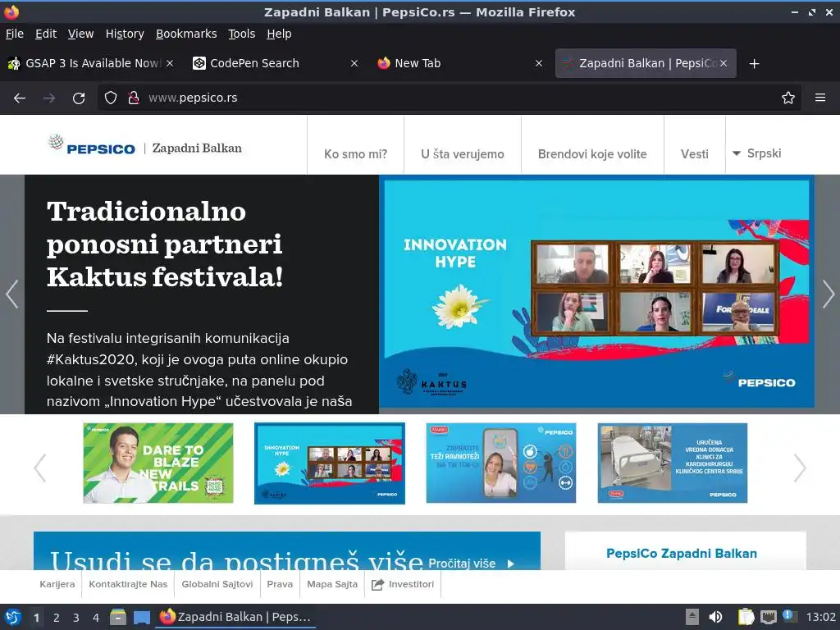This screenshot has width=840, height=630.
Task: Switch to workspace 2 in taskbar
Action: [x=57, y=618]
